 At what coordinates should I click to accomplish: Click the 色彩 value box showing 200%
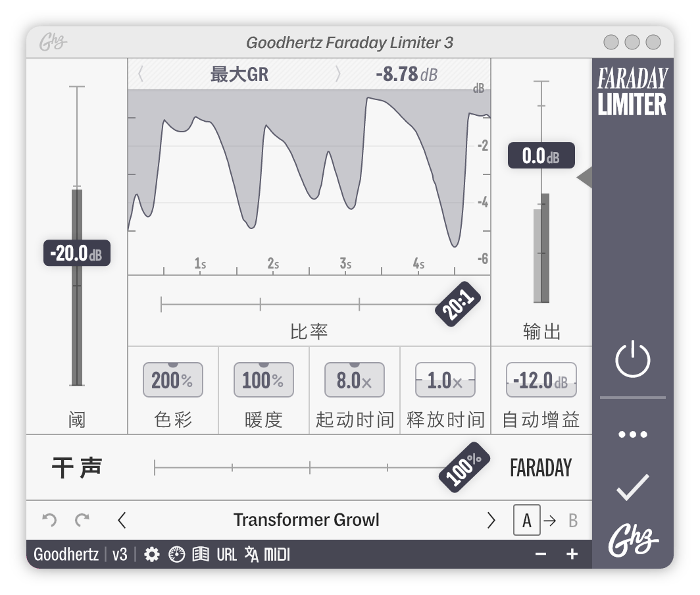pos(172,380)
